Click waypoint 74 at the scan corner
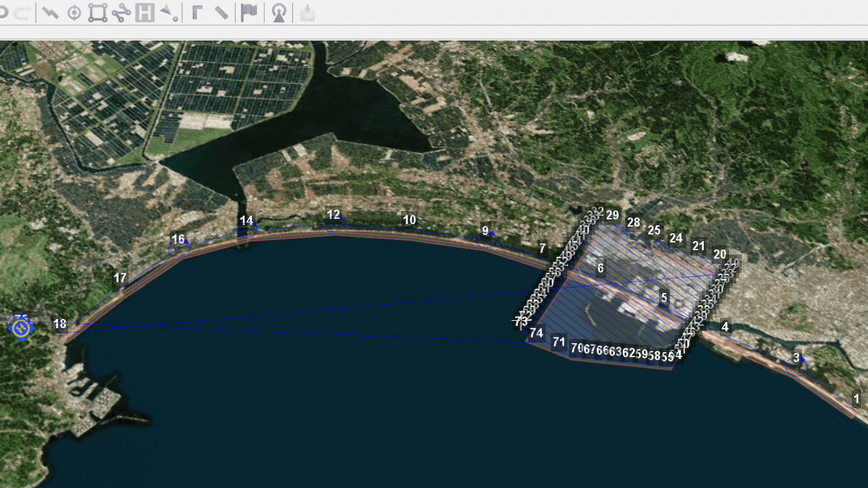Viewport: 868px width, 488px height. [536, 333]
